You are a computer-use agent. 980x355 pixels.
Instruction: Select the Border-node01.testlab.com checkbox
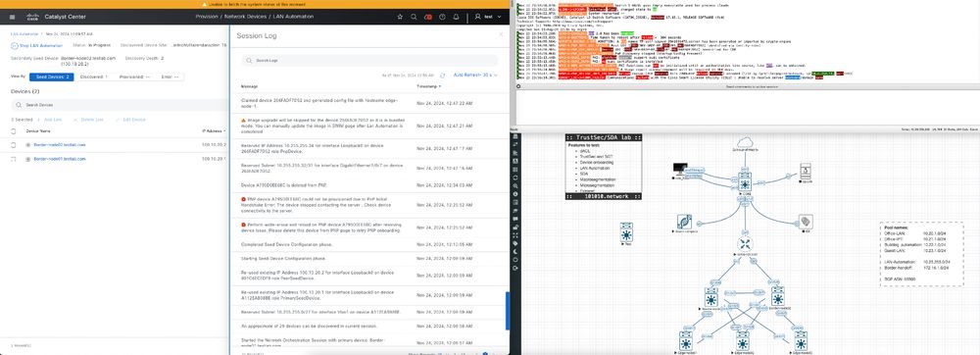pyautogui.click(x=14, y=160)
